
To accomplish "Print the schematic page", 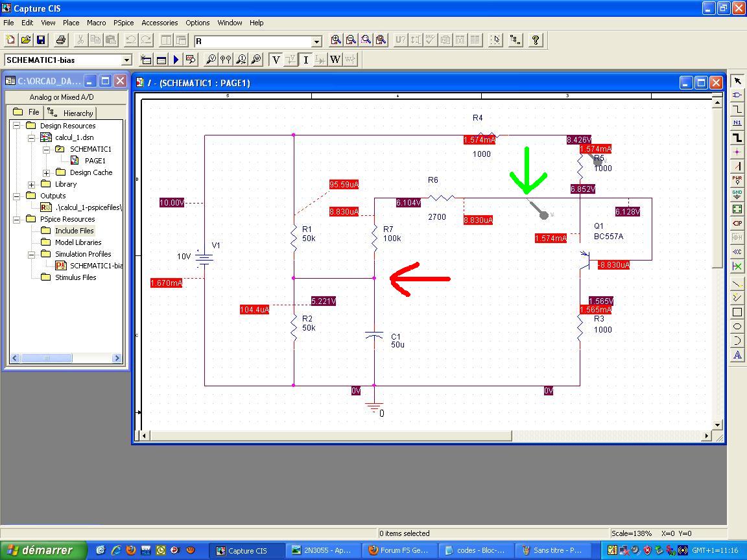I will pos(60,40).
